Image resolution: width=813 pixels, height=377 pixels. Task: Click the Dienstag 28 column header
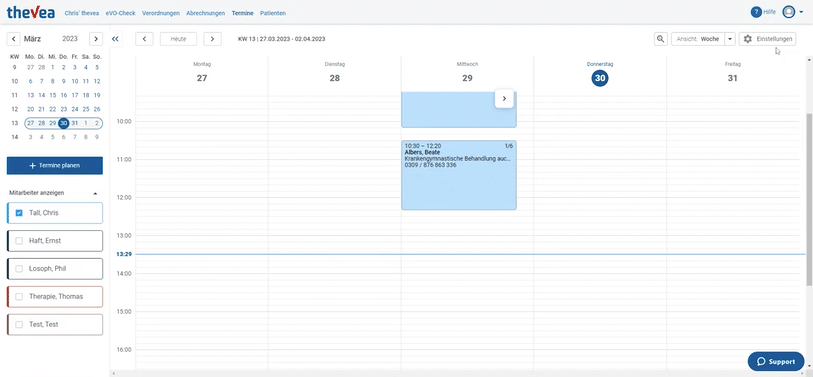(334, 73)
